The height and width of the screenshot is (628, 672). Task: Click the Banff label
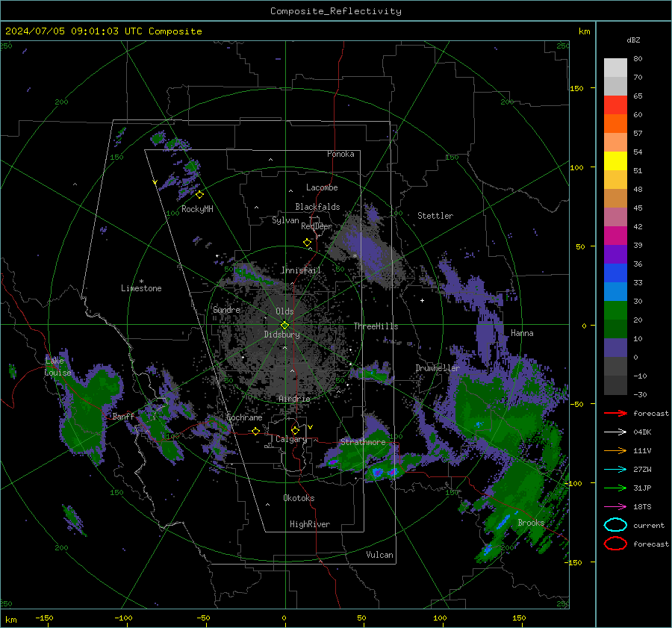point(123,416)
